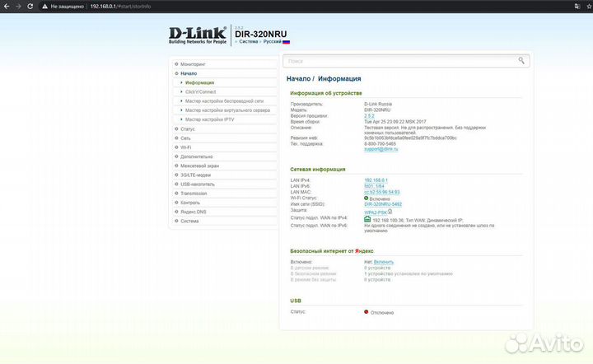Open Мастер настройки IPTV

209,119
